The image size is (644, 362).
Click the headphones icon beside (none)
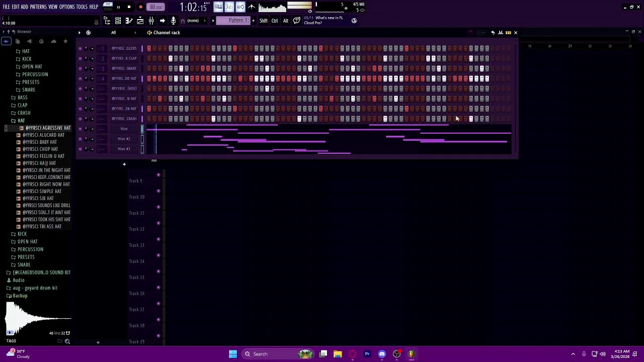[x=183, y=21]
